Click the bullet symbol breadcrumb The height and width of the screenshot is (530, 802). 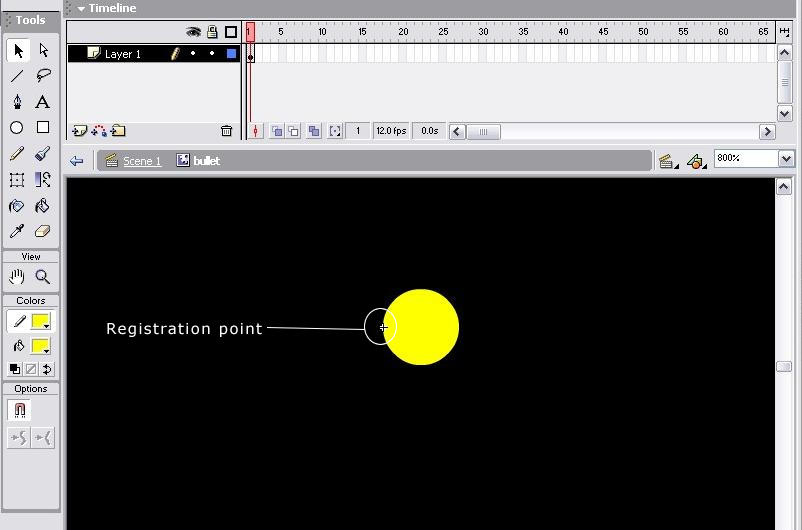pyautogui.click(x=198, y=161)
